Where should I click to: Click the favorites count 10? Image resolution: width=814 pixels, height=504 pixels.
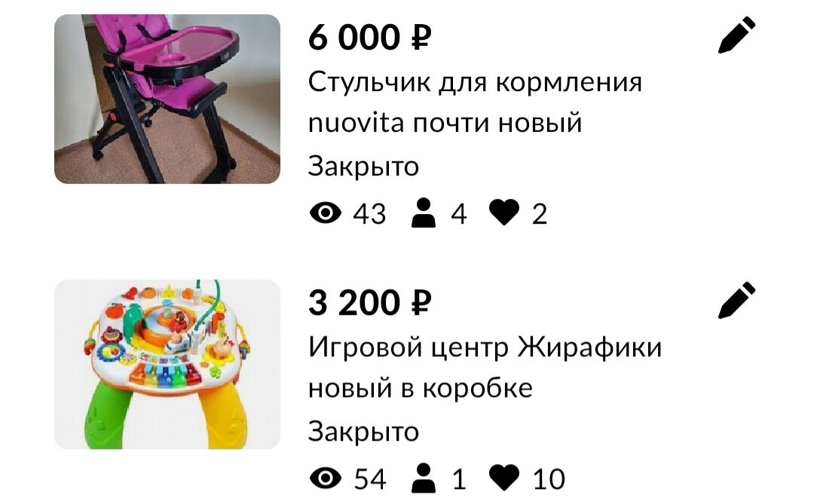tap(549, 479)
